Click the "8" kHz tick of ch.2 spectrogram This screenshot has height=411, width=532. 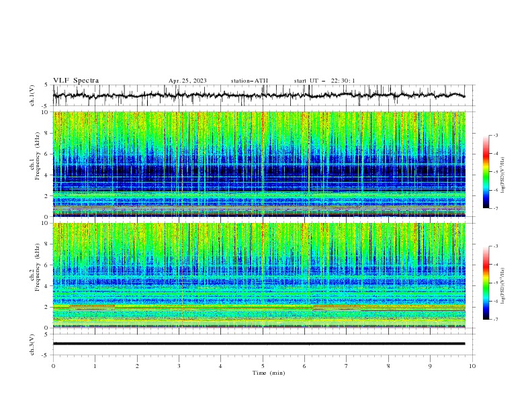(x=48, y=244)
